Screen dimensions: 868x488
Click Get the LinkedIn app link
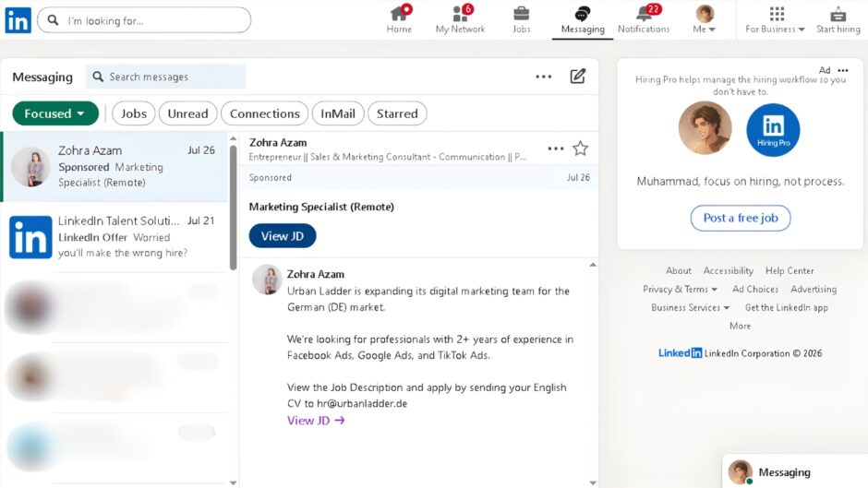[x=786, y=307]
